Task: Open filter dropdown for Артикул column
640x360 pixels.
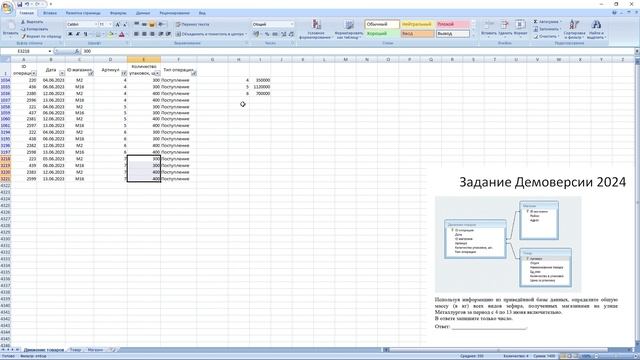Action: click(124, 73)
